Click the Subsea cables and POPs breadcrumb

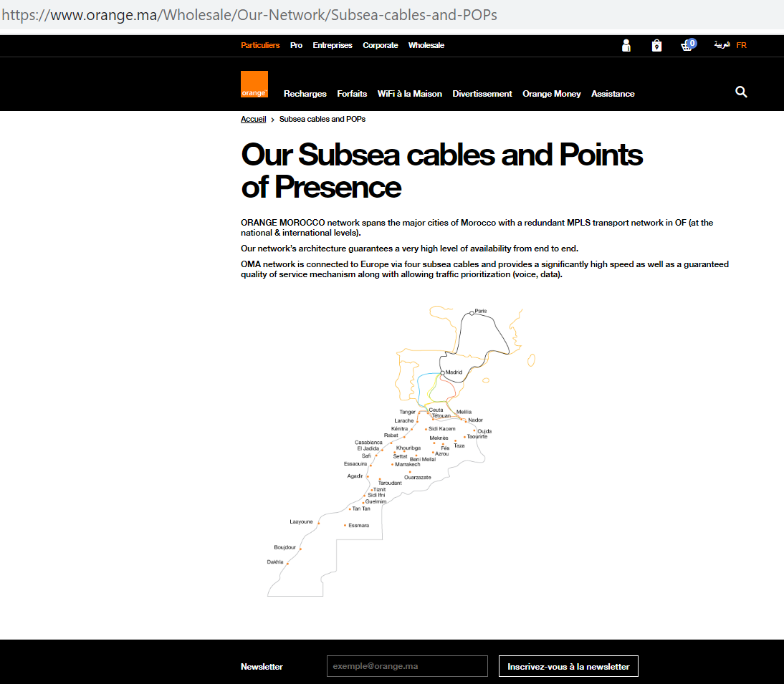pos(322,119)
